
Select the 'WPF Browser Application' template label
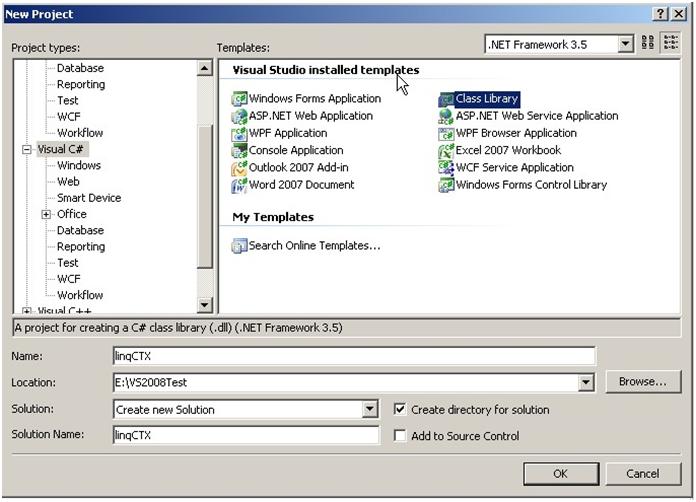tap(516, 133)
